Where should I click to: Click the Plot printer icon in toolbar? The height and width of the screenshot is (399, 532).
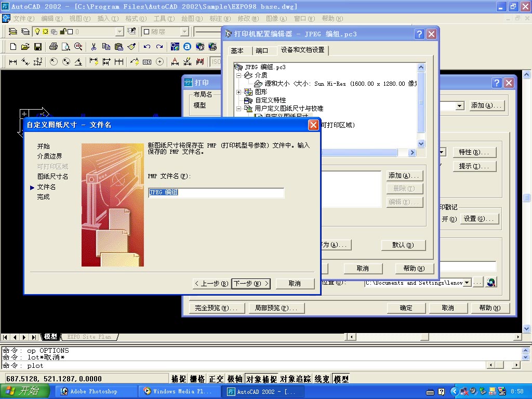coord(54,46)
